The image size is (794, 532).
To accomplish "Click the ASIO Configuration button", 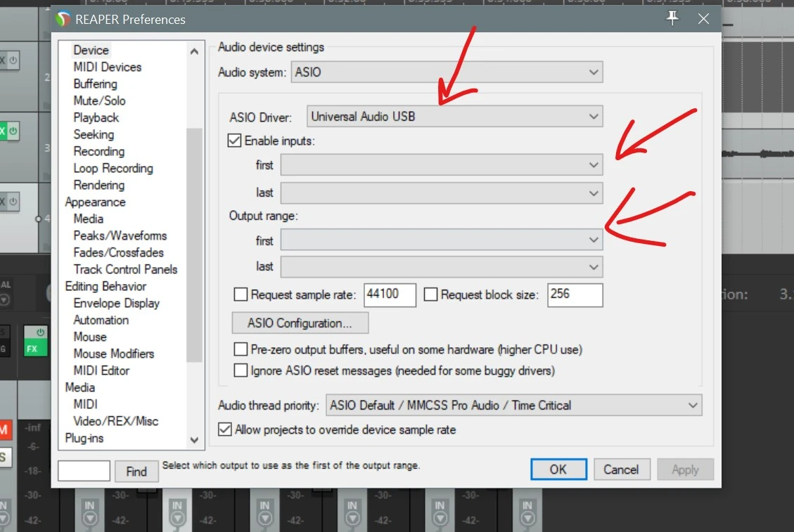I will [x=300, y=323].
